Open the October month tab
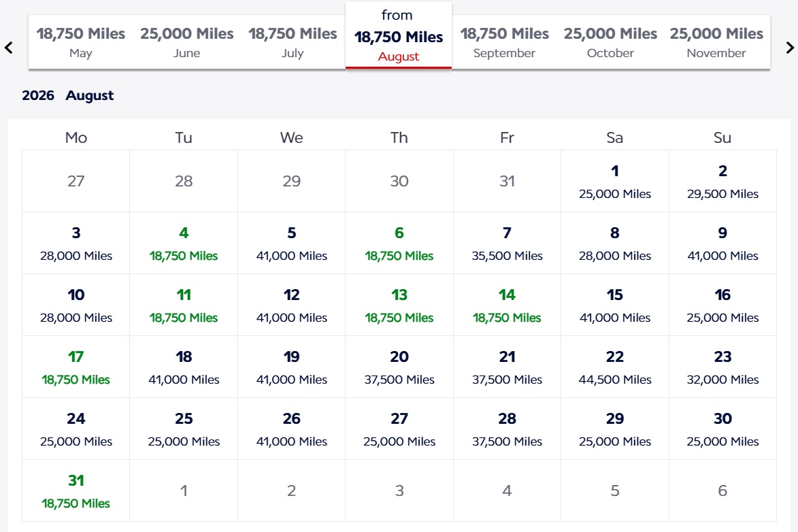This screenshot has width=798, height=532. (610, 42)
